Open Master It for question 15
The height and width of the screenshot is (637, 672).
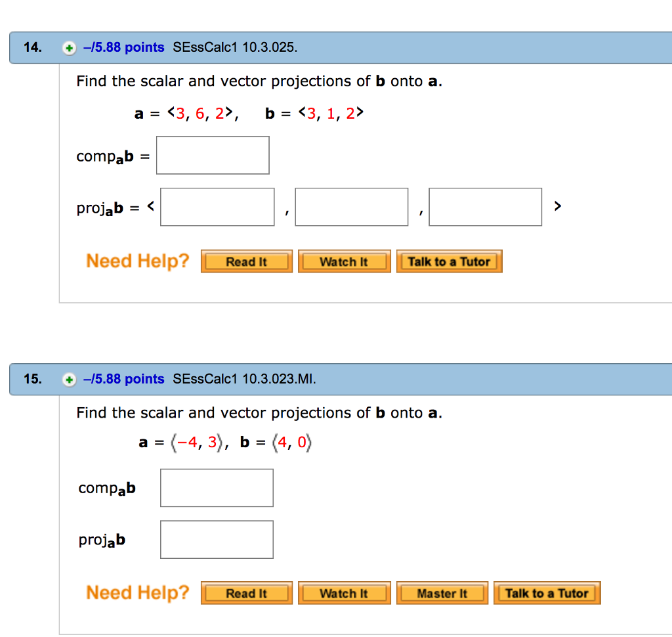pyautogui.click(x=442, y=592)
